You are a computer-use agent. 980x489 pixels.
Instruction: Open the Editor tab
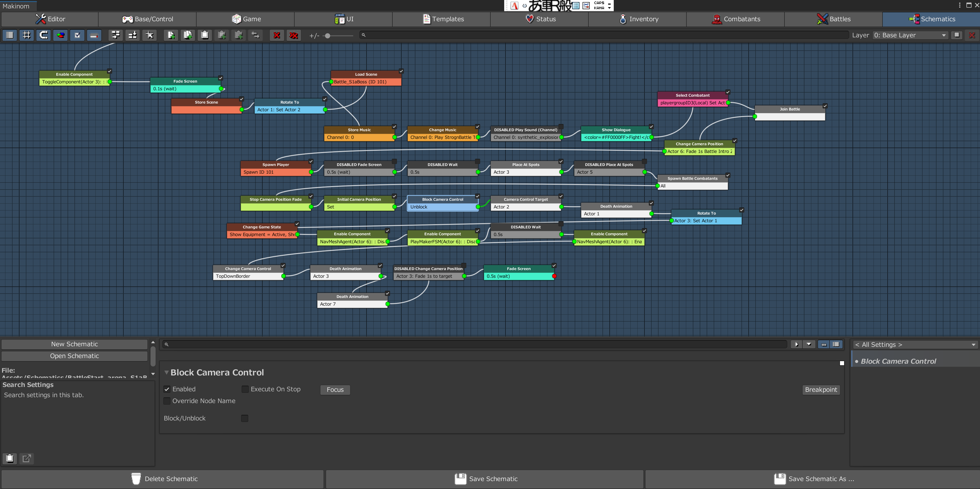(x=50, y=19)
